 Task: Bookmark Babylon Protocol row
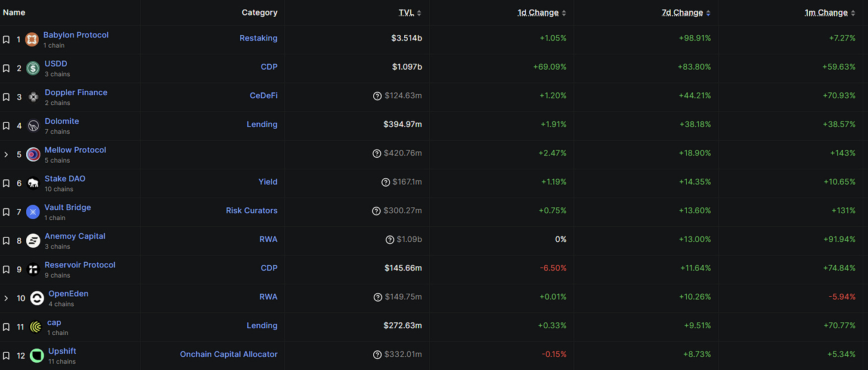coord(6,40)
